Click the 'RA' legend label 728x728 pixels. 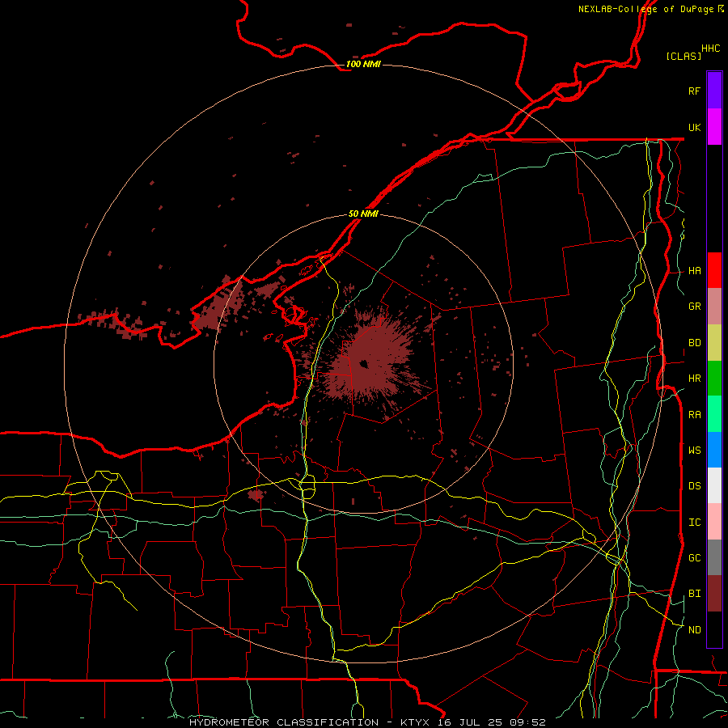(695, 415)
